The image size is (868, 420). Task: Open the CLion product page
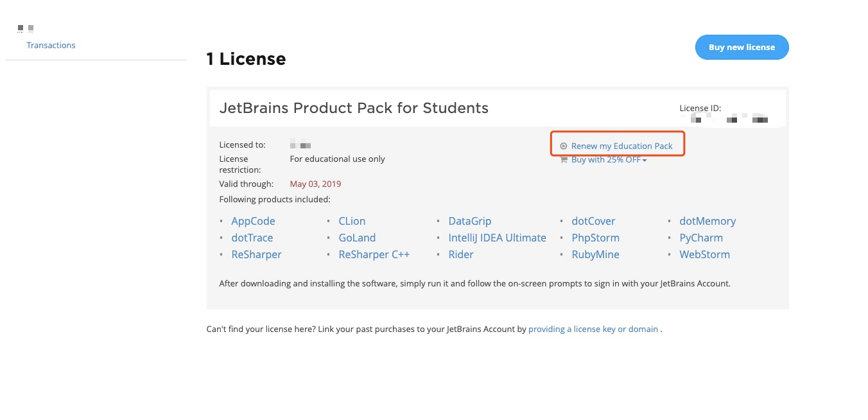point(352,221)
